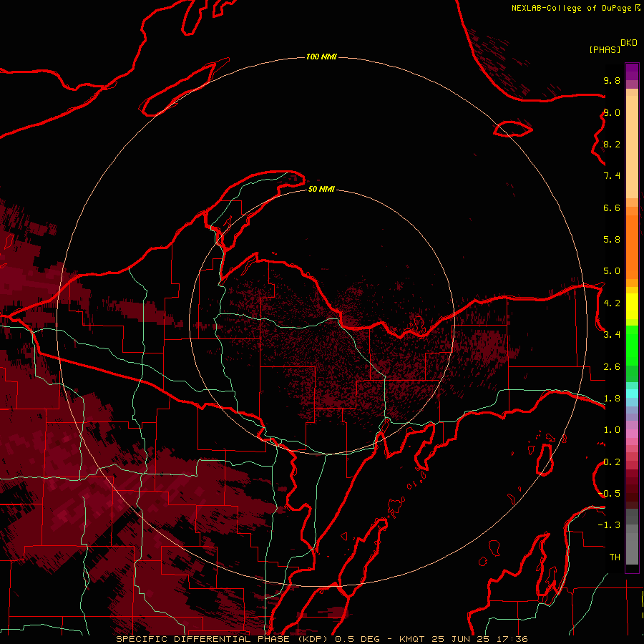Click the 7.4 value on the scale
Viewport: 644px width, 644px height.
(612, 176)
